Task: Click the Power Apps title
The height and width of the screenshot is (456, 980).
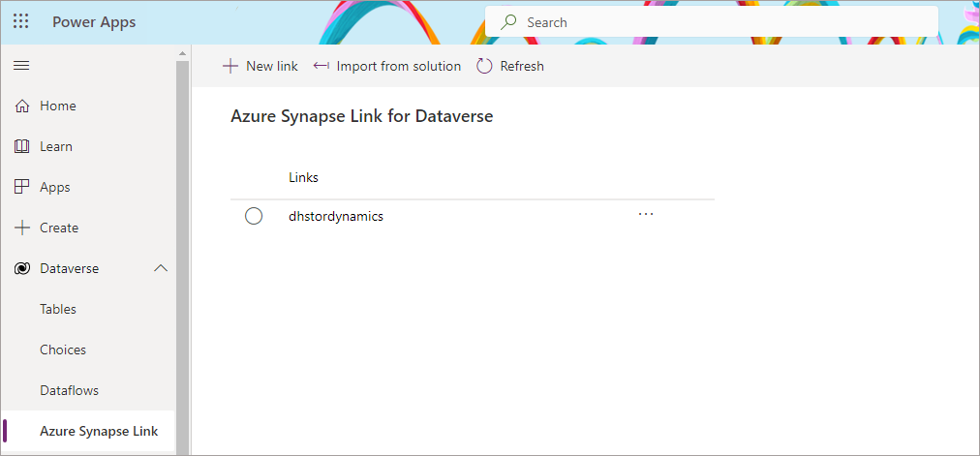Action: pos(94,22)
